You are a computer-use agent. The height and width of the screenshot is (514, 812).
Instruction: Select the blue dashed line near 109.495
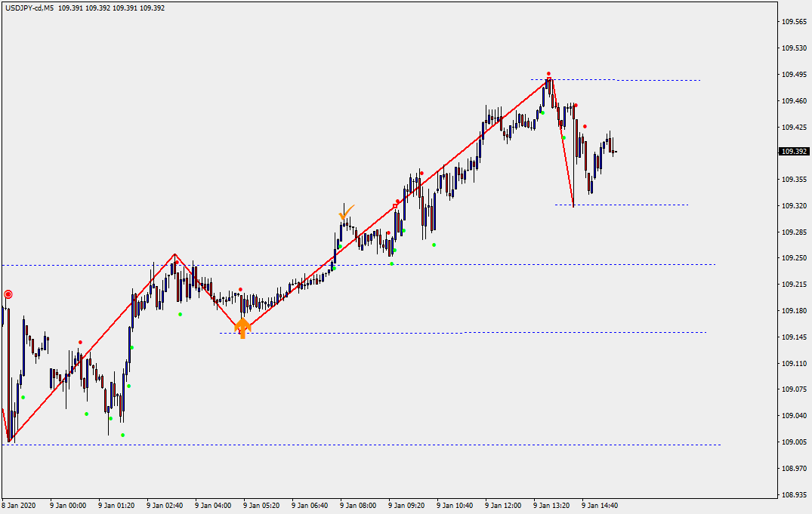(657, 80)
